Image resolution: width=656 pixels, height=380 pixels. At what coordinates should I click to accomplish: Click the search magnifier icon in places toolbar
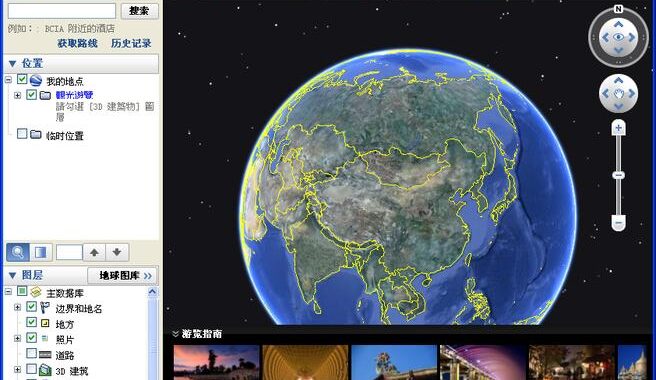pos(18,252)
